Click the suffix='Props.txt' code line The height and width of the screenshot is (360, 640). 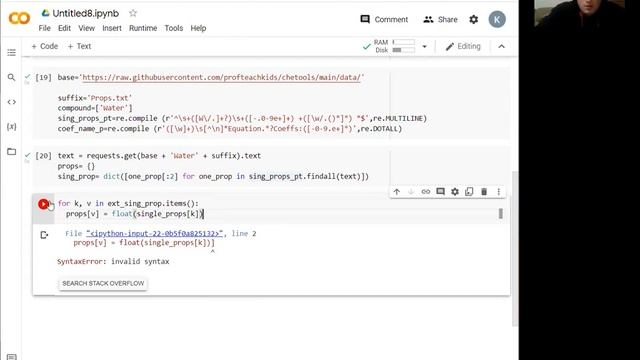tap(95, 98)
